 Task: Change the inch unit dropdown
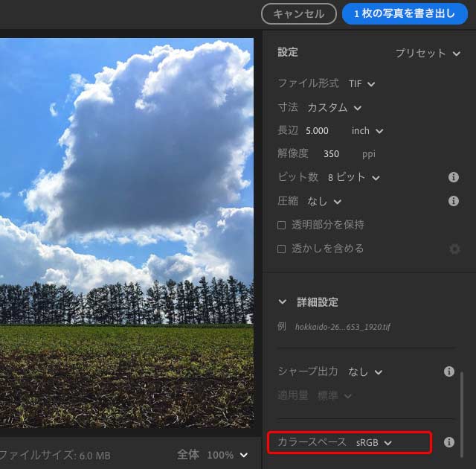367,131
